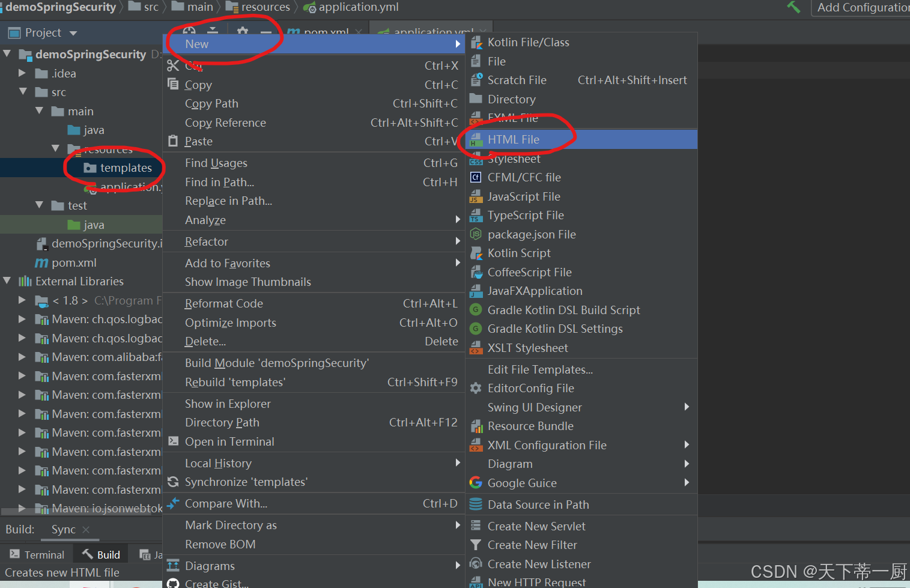Click the CoffeeScript File icon
The height and width of the screenshot is (588, 910).
[476, 272]
